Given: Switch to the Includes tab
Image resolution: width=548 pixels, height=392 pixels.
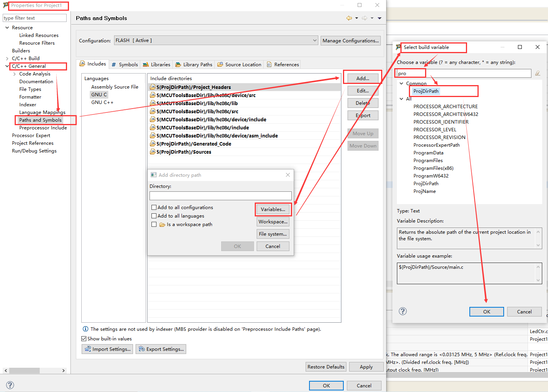Looking at the screenshot, I should 93,64.
